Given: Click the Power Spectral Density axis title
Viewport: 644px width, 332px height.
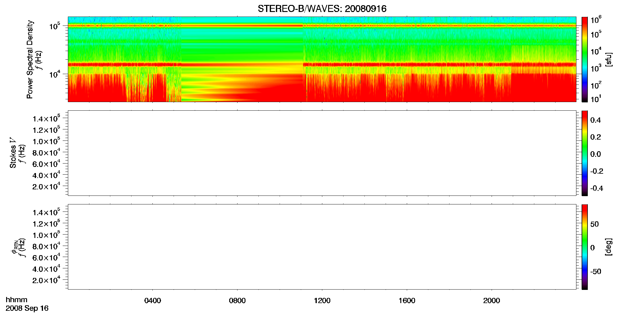Looking at the screenshot, I should tap(30, 59).
